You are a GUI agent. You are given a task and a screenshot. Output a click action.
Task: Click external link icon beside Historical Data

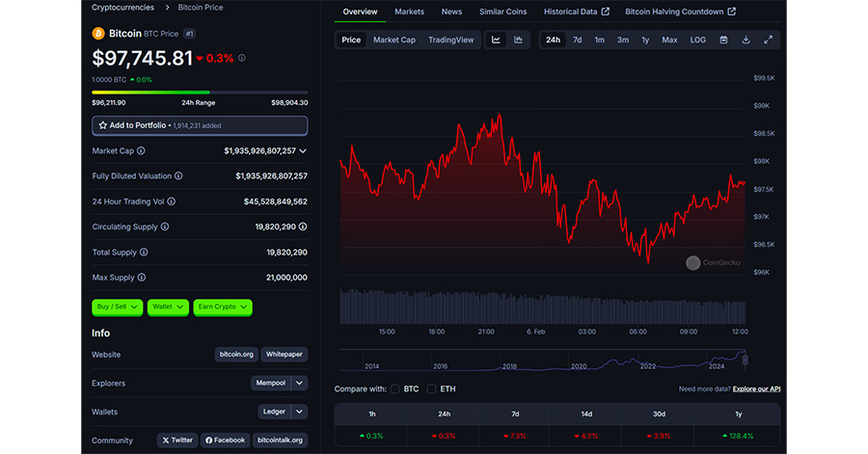point(606,12)
